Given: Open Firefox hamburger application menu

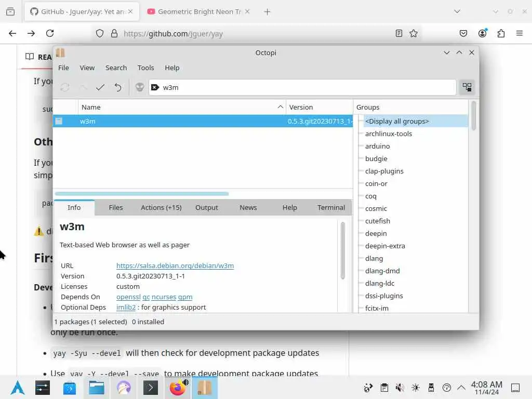Looking at the screenshot, I should (x=519, y=33).
